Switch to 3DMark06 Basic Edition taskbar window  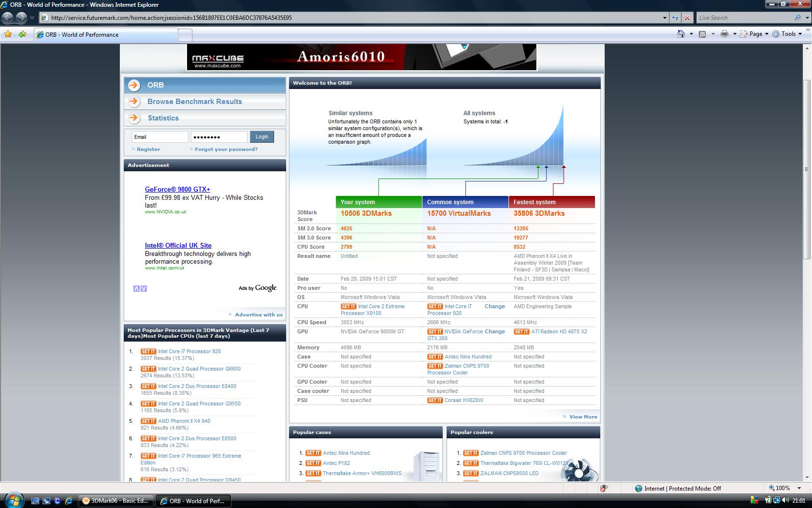(116, 501)
